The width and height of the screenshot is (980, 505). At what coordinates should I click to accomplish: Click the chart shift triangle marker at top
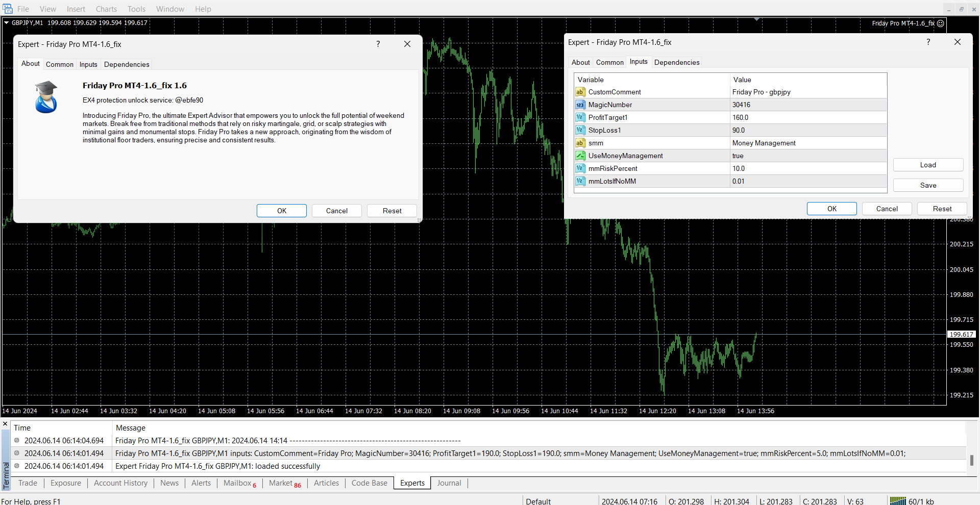(x=757, y=19)
